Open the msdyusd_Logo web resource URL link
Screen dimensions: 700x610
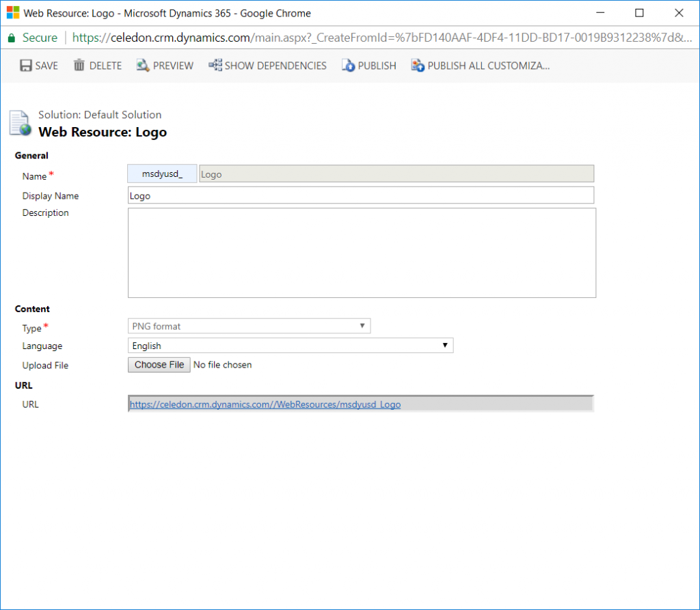(x=265, y=404)
